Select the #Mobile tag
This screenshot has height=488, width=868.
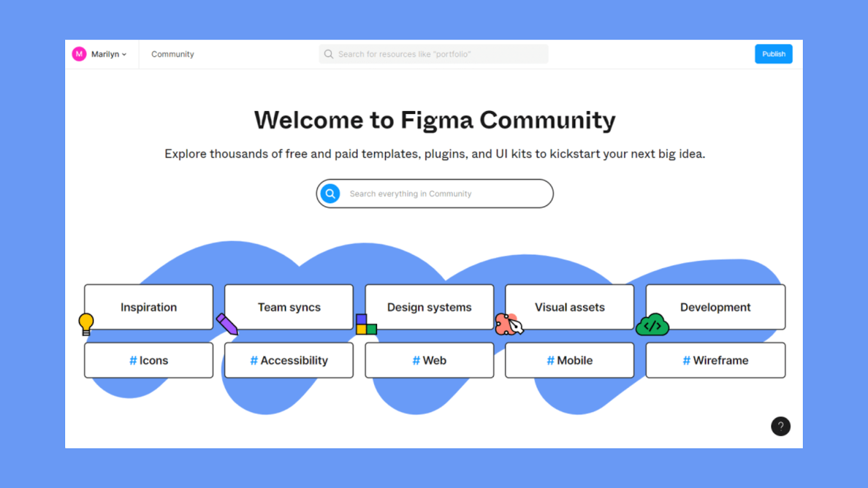pos(570,360)
